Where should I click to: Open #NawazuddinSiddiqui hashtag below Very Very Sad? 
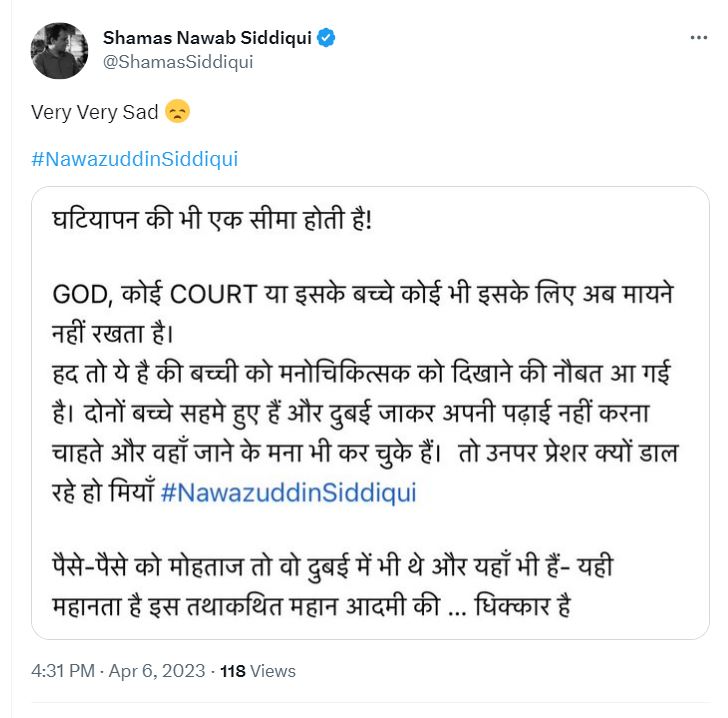pyautogui.click(x=135, y=159)
